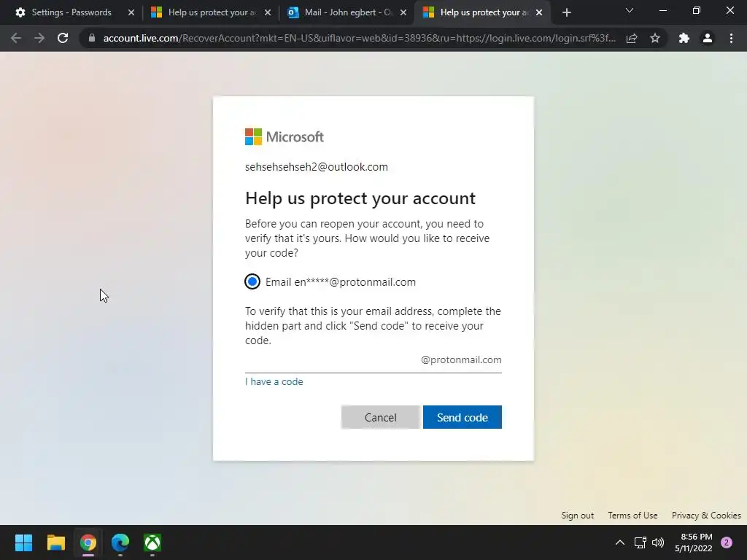Show hidden system tray icons
This screenshot has height=560, width=747.
[620, 542]
